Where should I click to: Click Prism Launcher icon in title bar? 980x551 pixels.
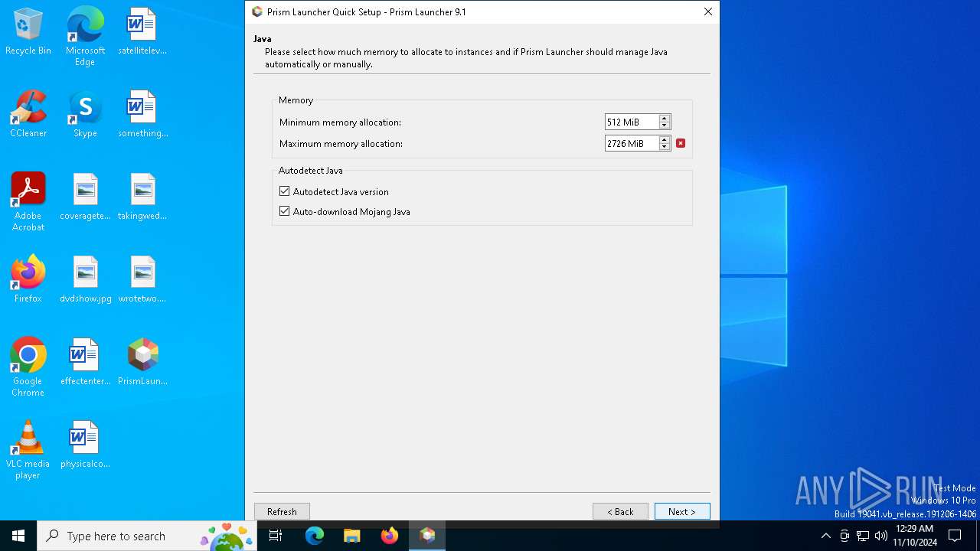[257, 11]
